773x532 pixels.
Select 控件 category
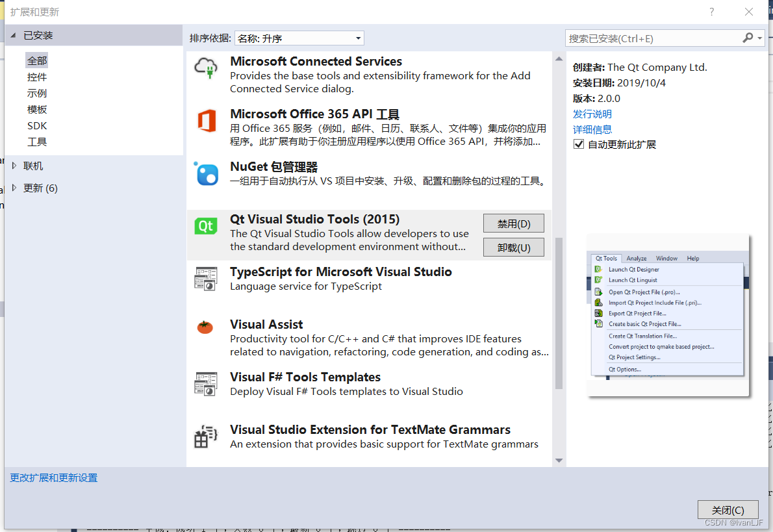tap(37, 77)
